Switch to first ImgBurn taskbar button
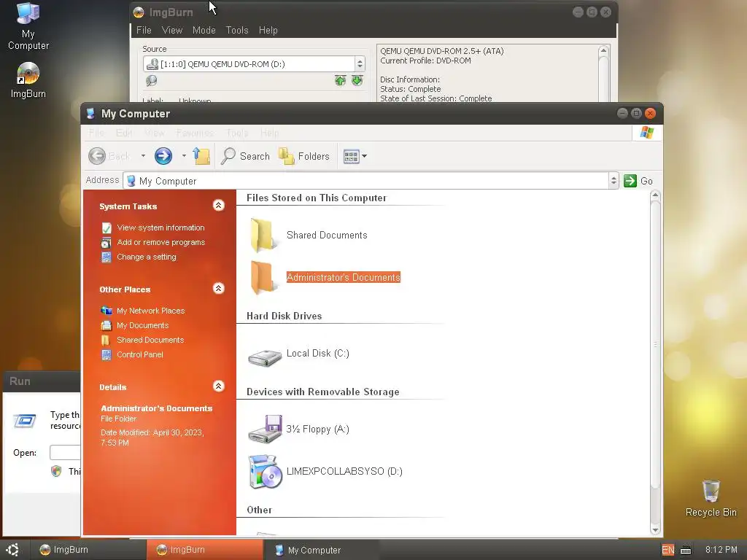 pyautogui.click(x=88, y=550)
